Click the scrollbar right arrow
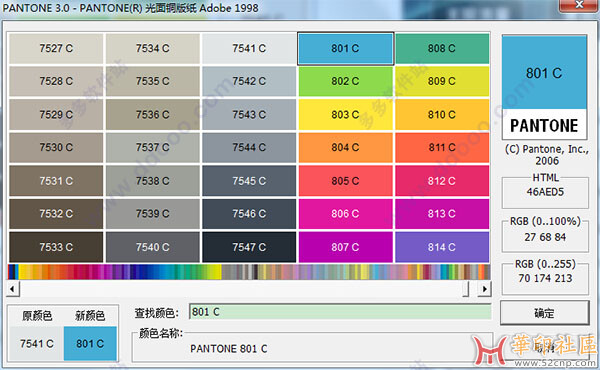 [484, 289]
